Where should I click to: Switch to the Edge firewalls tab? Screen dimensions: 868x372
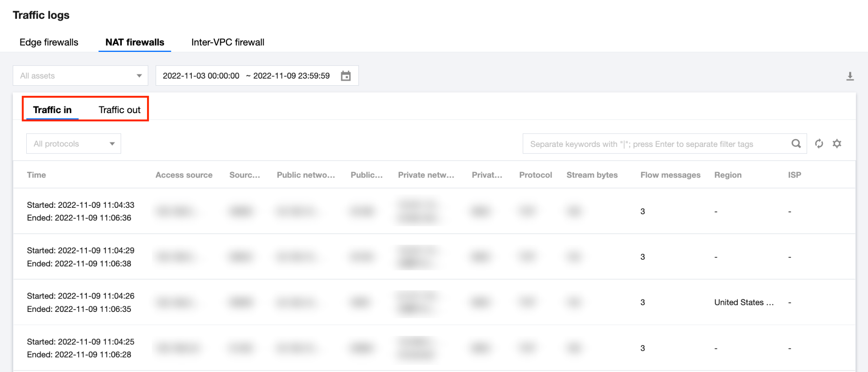point(49,42)
